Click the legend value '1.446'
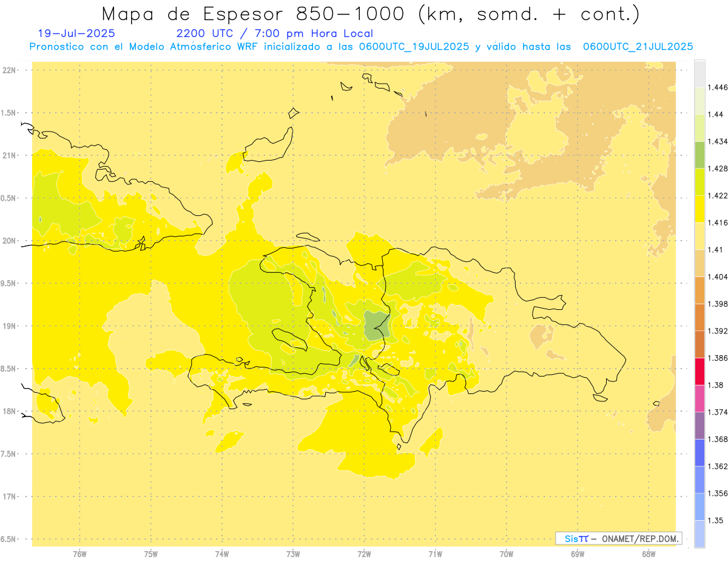The height and width of the screenshot is (562, 728). click(718, 87)
